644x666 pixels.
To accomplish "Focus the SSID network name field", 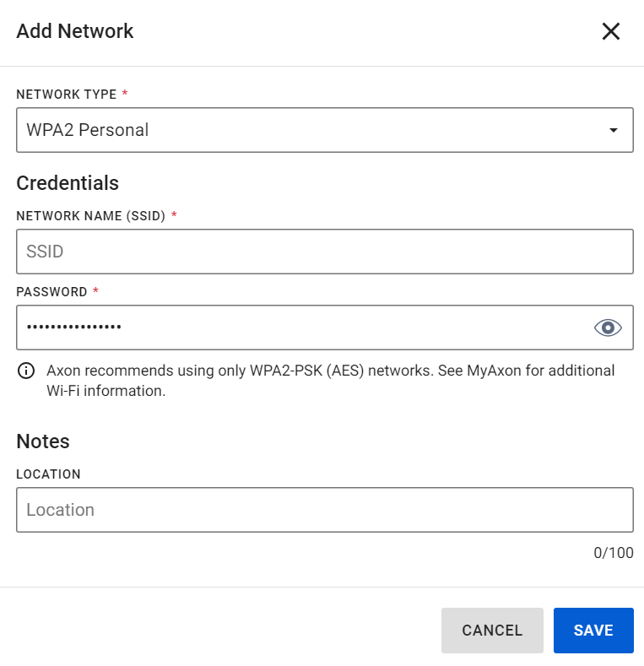I will click(x=324, y=252).
